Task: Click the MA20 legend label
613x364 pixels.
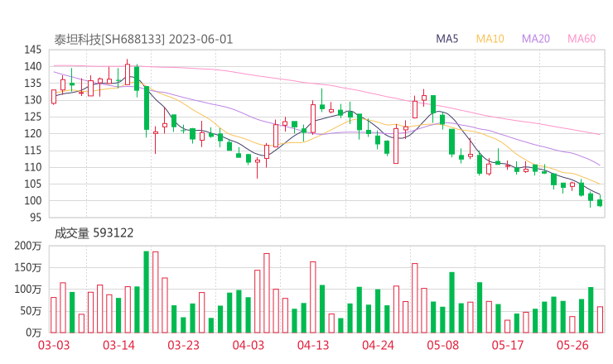Action: pos(536,39)
